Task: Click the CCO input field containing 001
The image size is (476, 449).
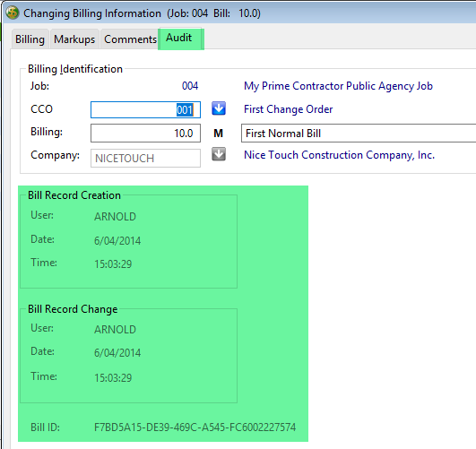Action: (145, 109)
